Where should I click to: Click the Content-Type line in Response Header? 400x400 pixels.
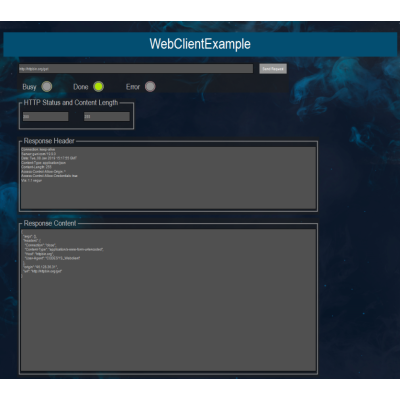coord(43,163)
